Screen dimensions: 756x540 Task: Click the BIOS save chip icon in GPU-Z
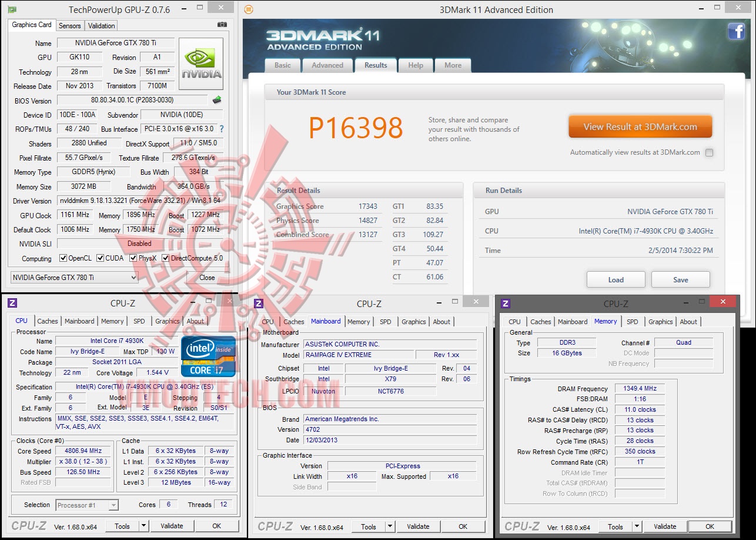[x=217, y=100]
